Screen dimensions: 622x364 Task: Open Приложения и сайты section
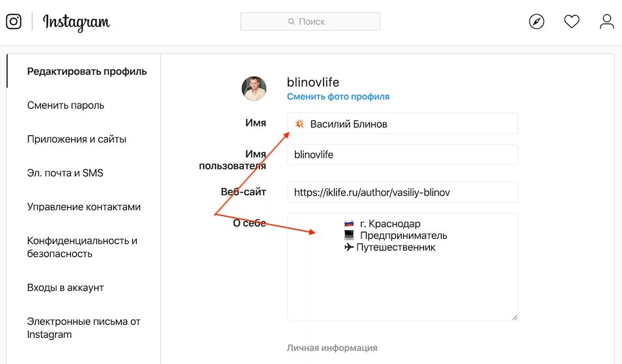point(77,139)
